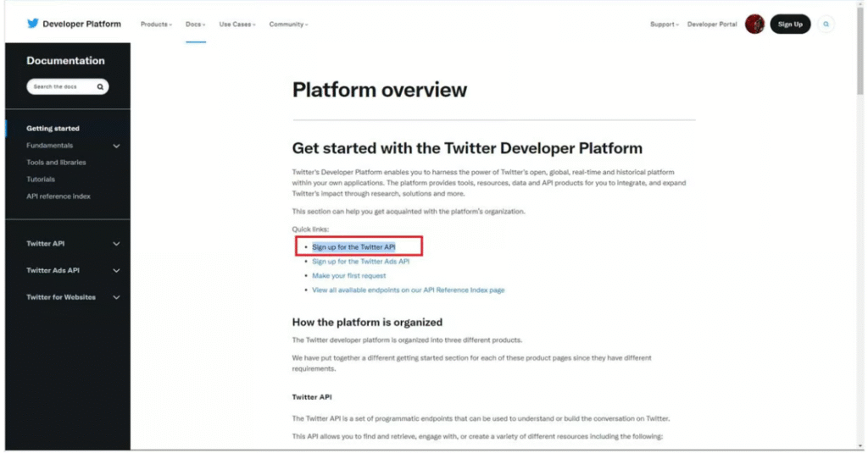This screenshot has width=868, height=453.
Task: Click the Quick links: label
Action: (x=310, y=229)
